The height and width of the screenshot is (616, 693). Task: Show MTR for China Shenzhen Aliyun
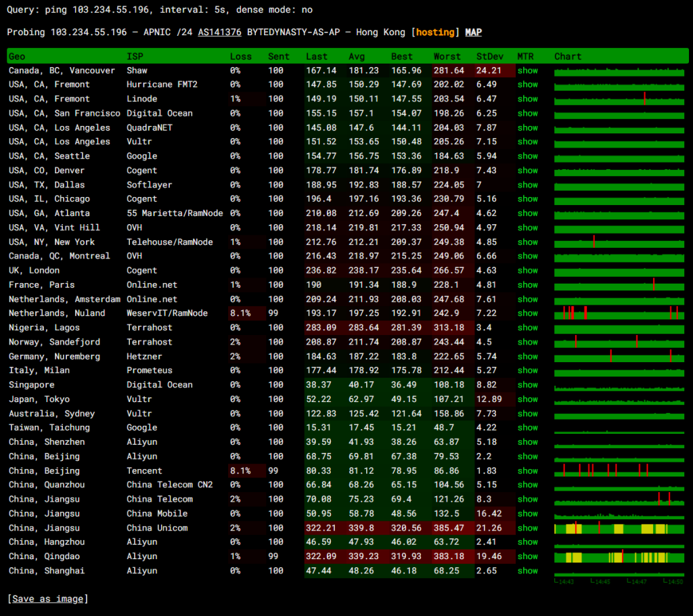click(528, 442)
